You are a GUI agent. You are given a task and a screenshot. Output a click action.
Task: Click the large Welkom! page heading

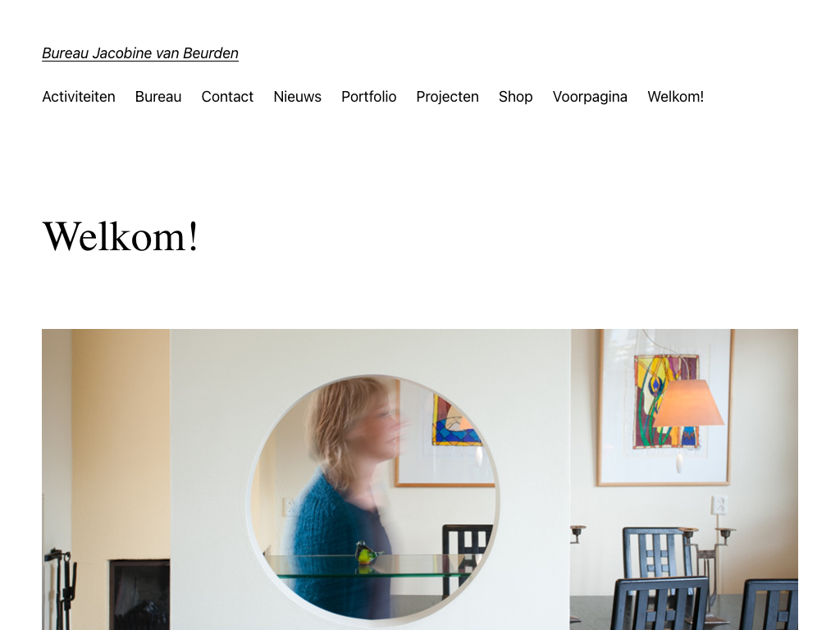point(121,236)
